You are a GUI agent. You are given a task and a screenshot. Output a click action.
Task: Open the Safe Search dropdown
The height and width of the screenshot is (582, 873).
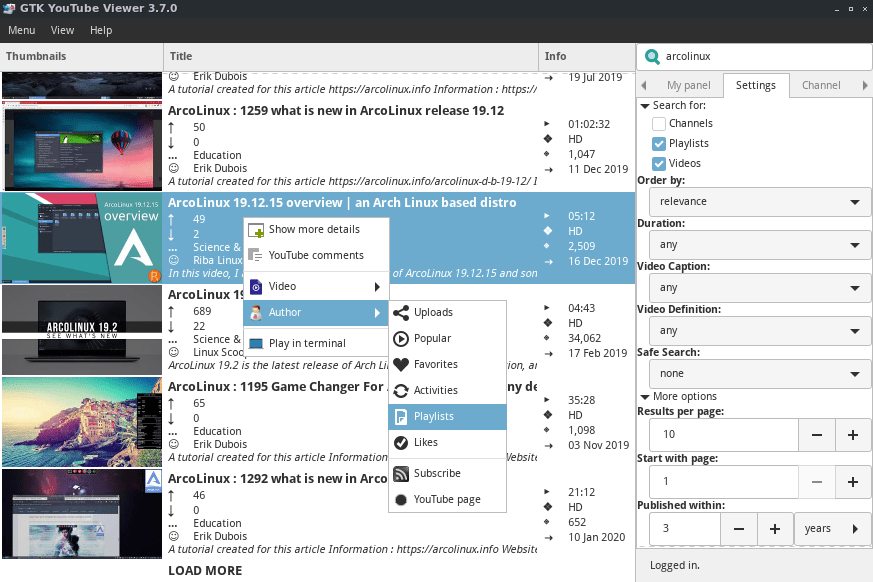(759, 373)
